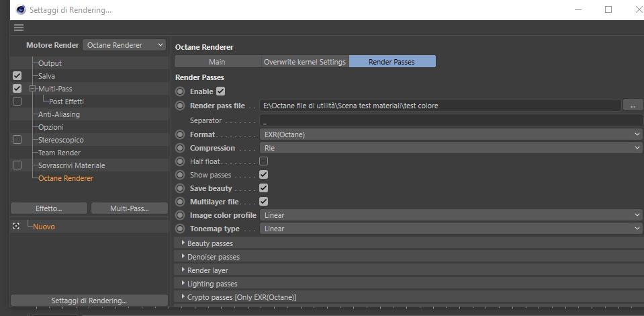The height and width of the screenshot is (316, 644).
Task: Click the animation dot beside Tonemap type
Action: point(180,229)
